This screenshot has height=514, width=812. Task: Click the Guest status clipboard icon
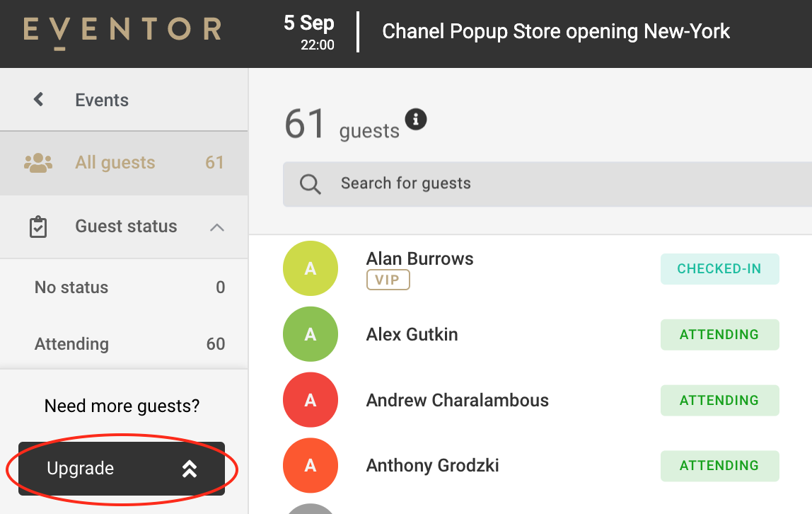click(38, 227)
